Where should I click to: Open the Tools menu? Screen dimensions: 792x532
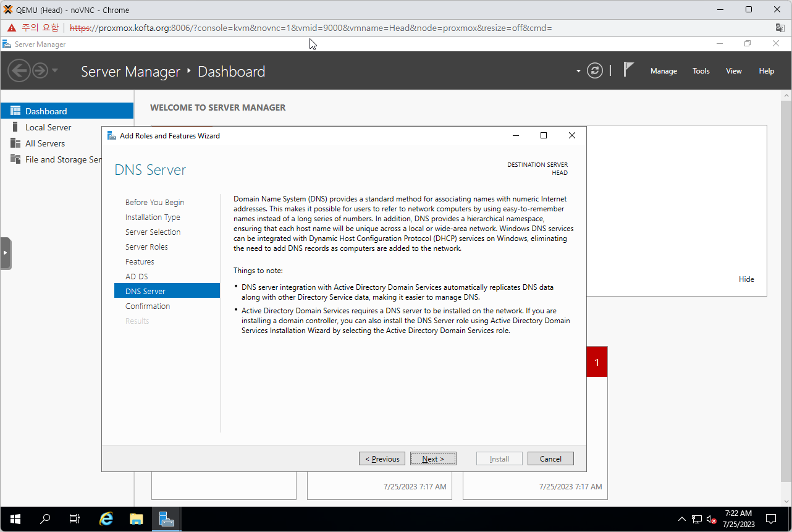click(x=701, y=71)
